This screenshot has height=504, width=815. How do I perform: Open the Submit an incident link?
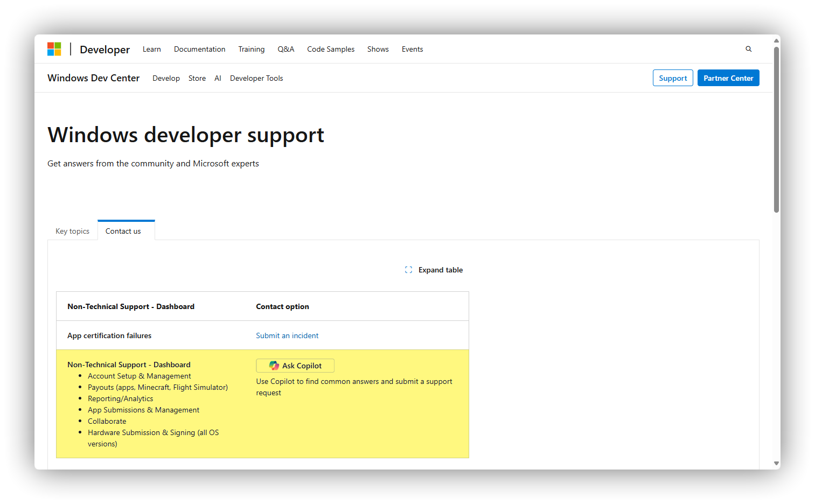(x=287, y=335)
